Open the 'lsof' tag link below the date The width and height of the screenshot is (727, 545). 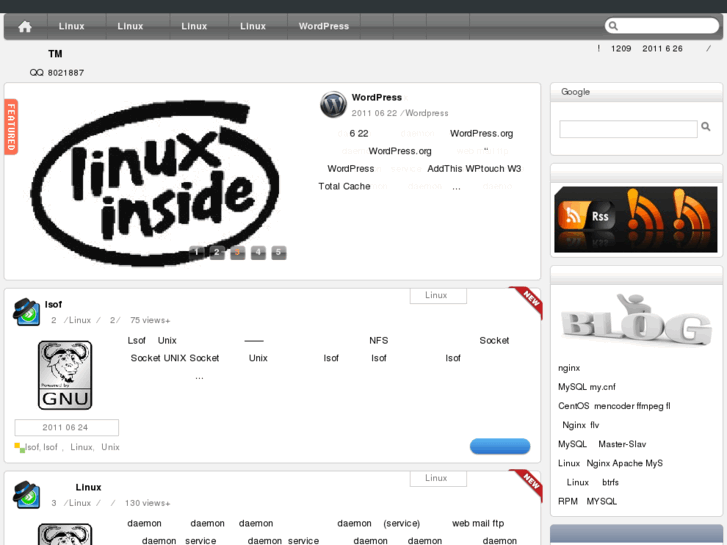[x=32, y=447]
